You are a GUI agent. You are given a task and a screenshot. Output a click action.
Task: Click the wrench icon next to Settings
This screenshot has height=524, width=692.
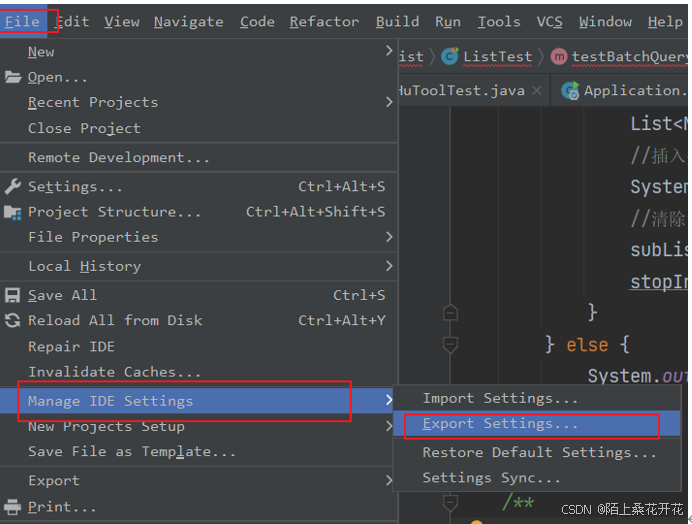coord(12,187)
